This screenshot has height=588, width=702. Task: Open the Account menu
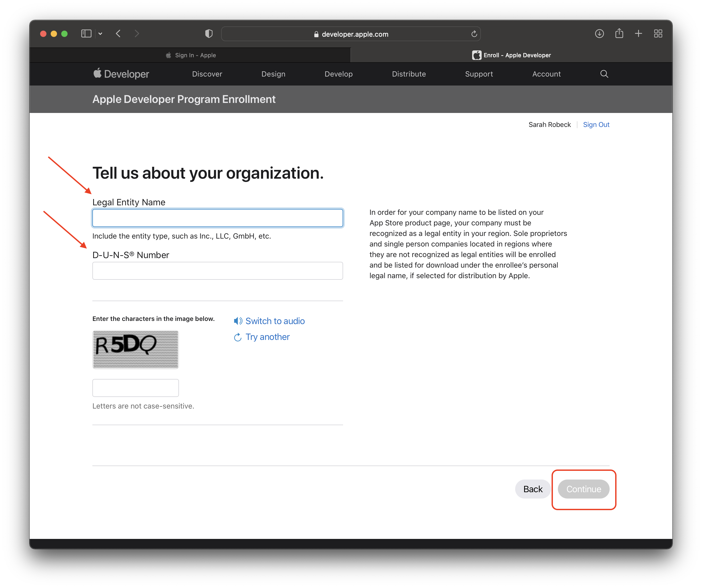546,74
